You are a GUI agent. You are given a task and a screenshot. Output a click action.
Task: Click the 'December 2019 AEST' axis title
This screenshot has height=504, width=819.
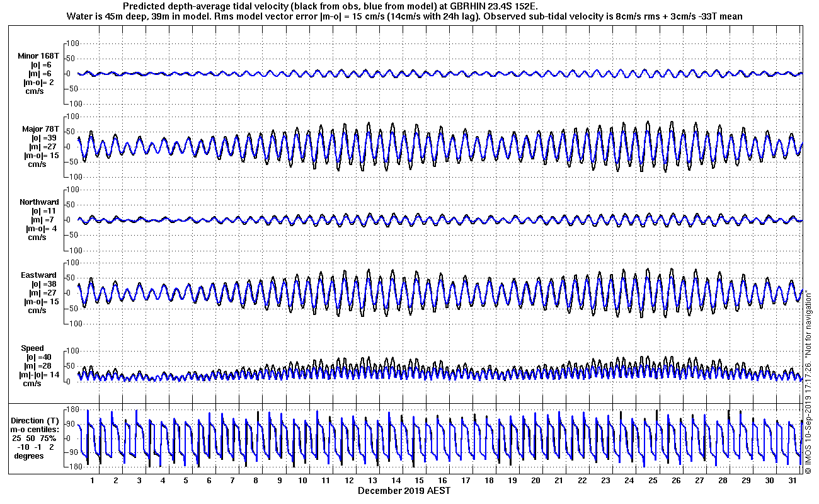404,490
